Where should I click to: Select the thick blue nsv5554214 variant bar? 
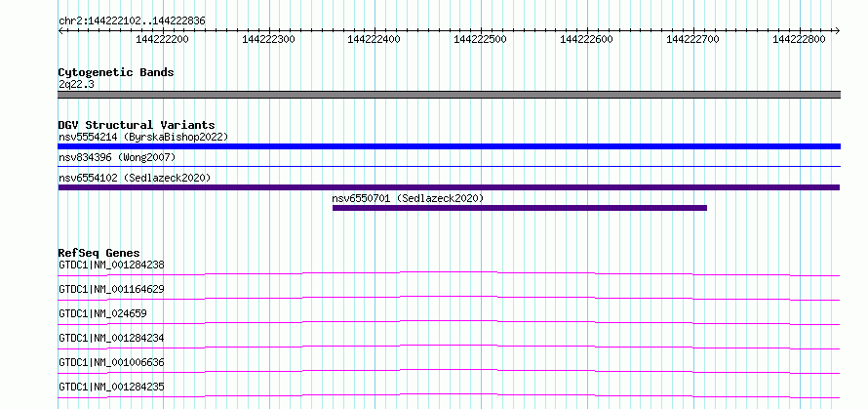pyautogui.click(x=449, y=146)
